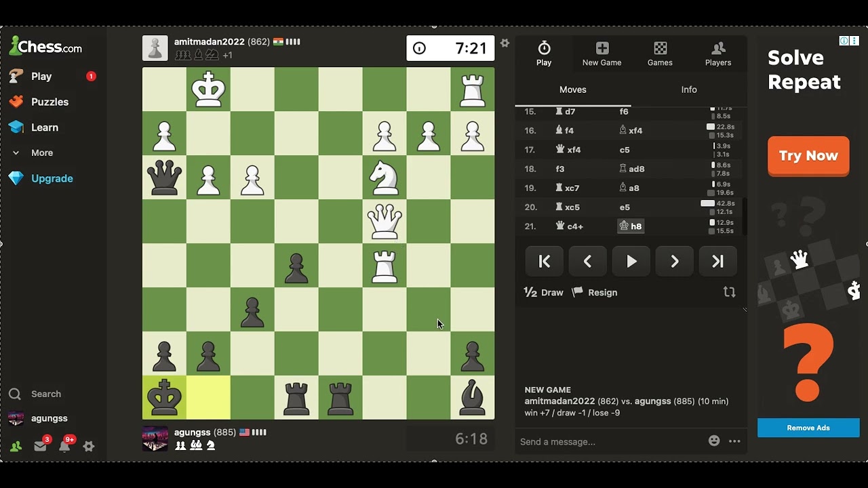
Task: Select move 18 f3 in list
Action: 560,169
